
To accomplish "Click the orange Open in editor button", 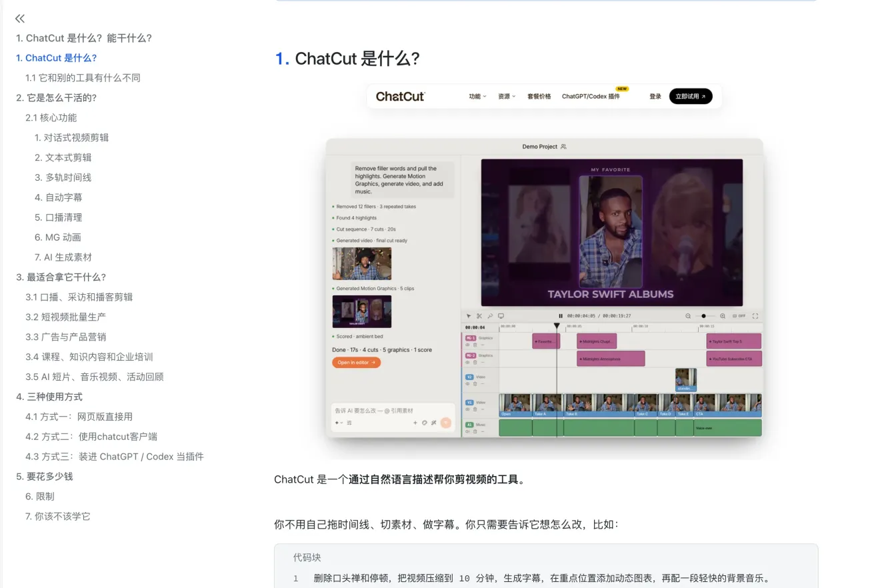I will [357, 363].
